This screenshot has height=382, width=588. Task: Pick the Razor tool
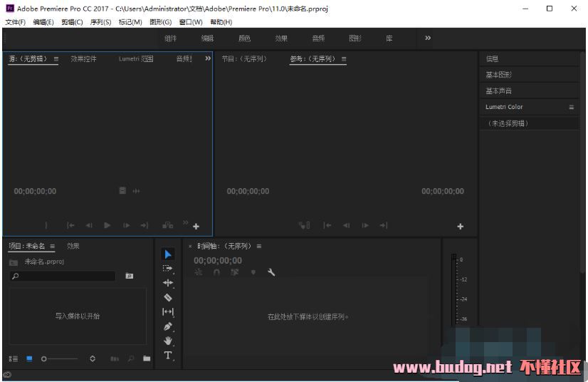[168, 297]
